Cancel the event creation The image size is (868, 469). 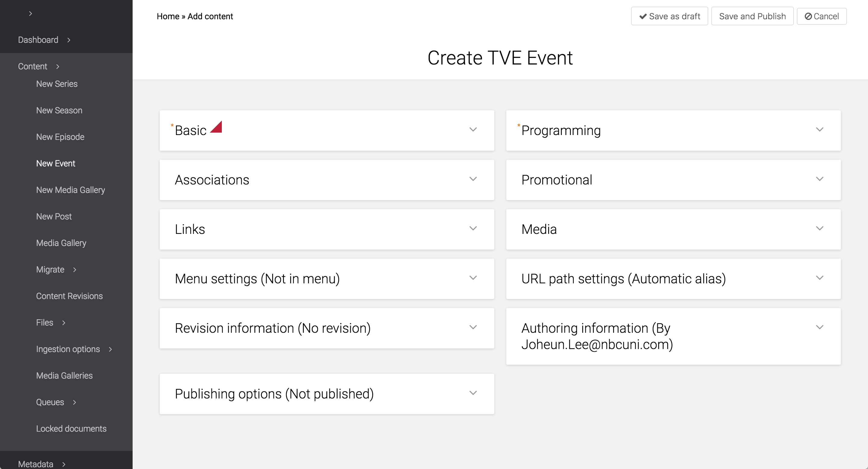(822, 16)
